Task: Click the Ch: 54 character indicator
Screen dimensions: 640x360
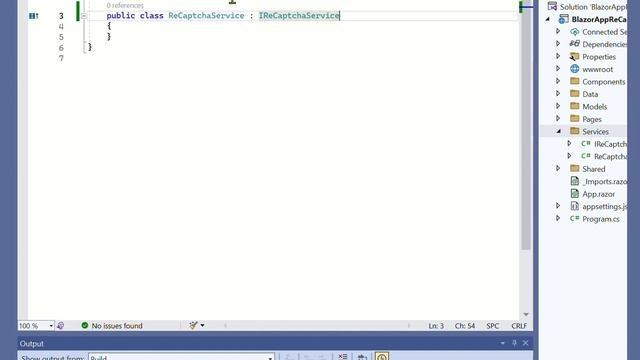Action: 464,326
